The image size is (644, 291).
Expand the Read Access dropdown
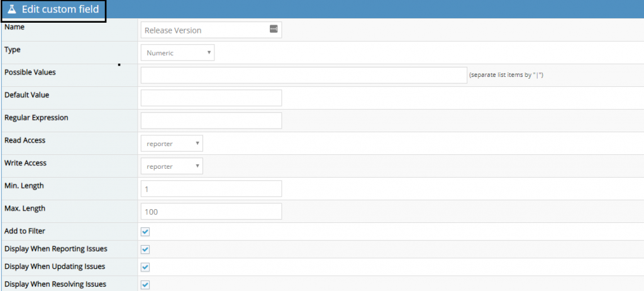coord(172,144)
